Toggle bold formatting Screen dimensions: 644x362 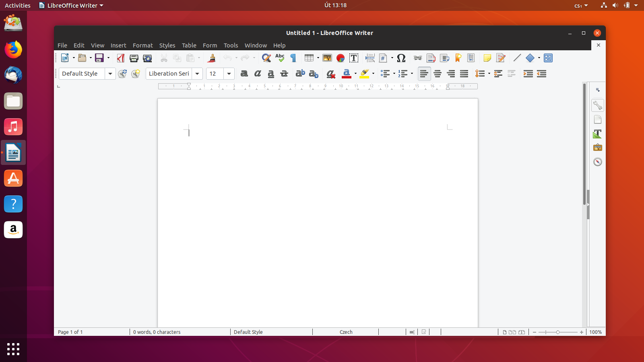point(244,74)
